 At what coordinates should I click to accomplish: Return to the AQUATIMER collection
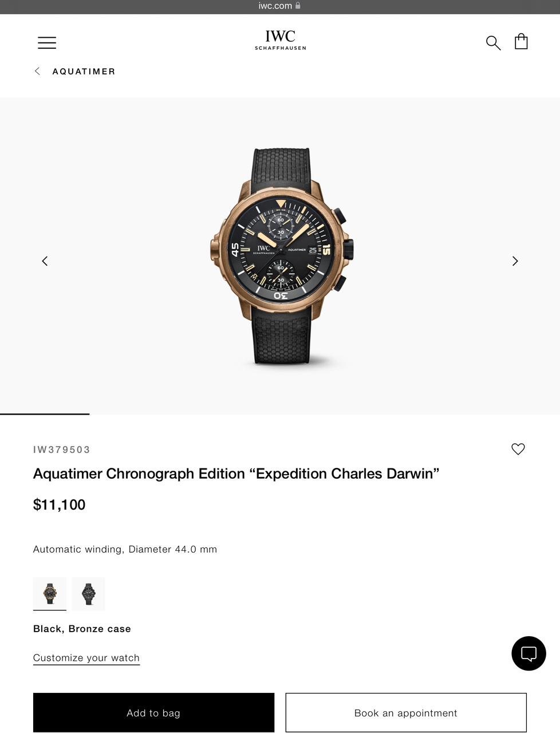point(84,72)
